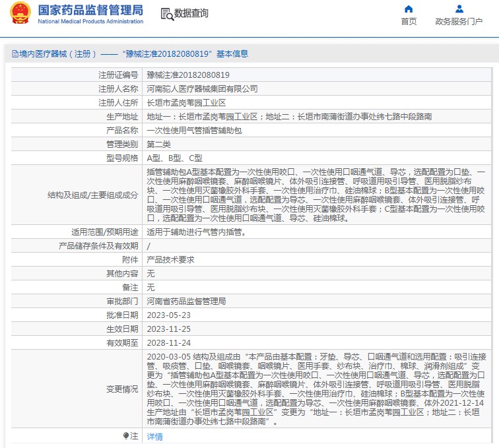Viewport: 499px width, 448px height.
Task: Click the 审批部门 label
Action: (122, 301)
